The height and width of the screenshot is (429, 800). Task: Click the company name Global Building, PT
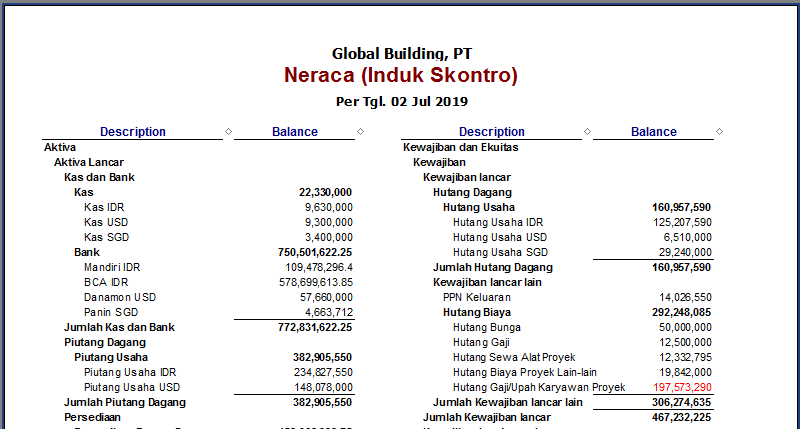(401, 54)
